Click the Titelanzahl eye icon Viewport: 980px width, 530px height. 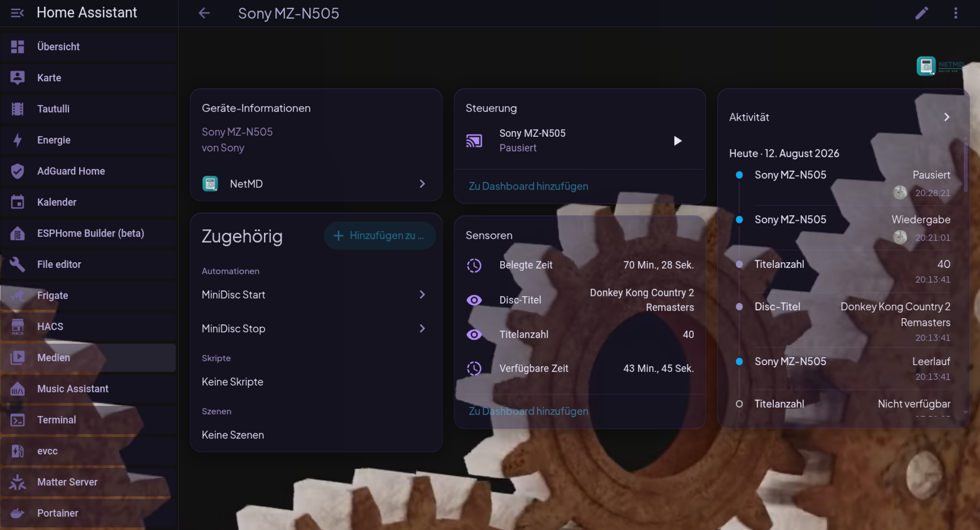pyautogui.click(x=474, y=334)
